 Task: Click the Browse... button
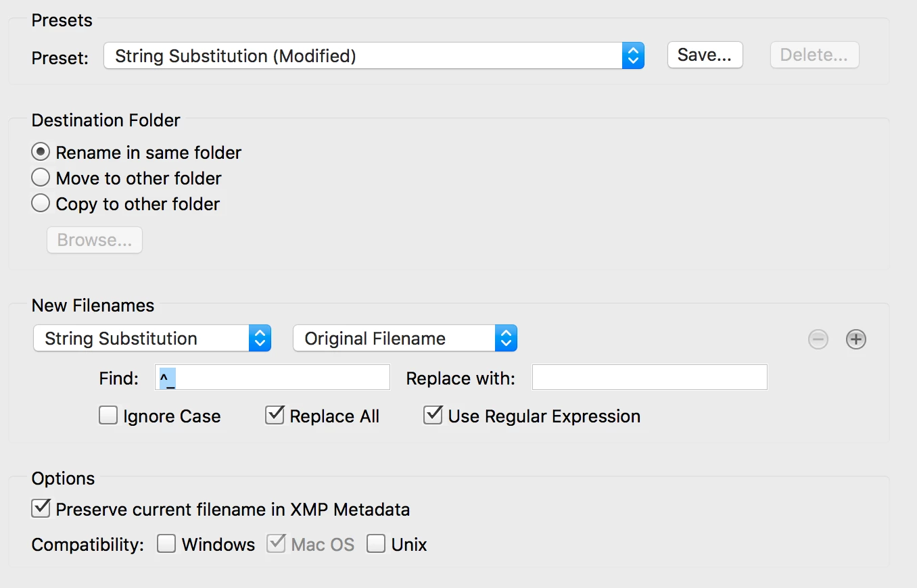[95, 240]
